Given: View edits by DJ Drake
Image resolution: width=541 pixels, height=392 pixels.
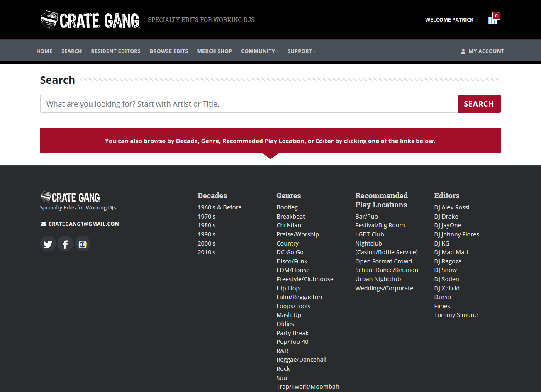Looking at the screenshot, I should click(446, 217).
